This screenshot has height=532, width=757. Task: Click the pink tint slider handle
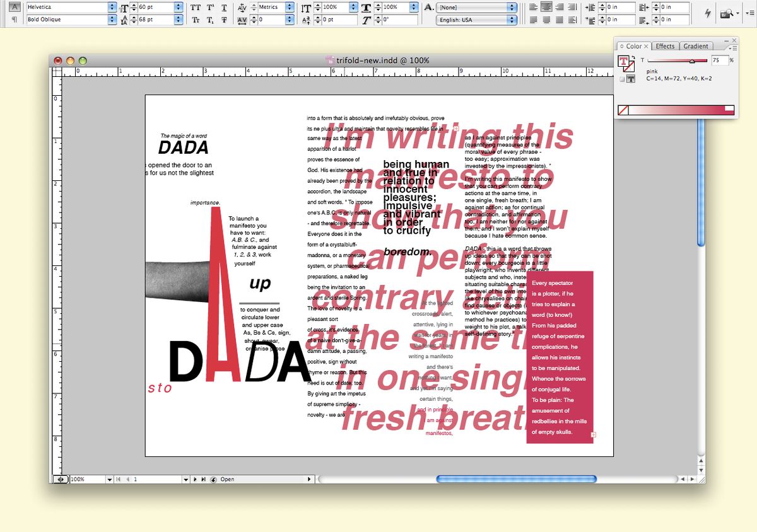click(692, 61)
